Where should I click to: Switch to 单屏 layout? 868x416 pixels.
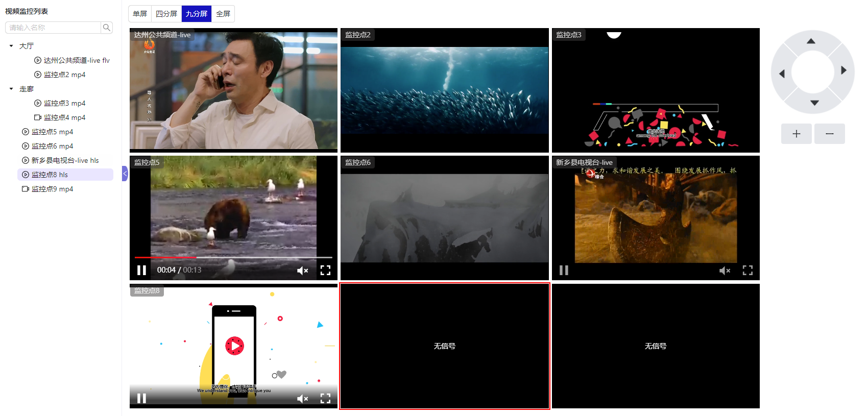[140, 14]
